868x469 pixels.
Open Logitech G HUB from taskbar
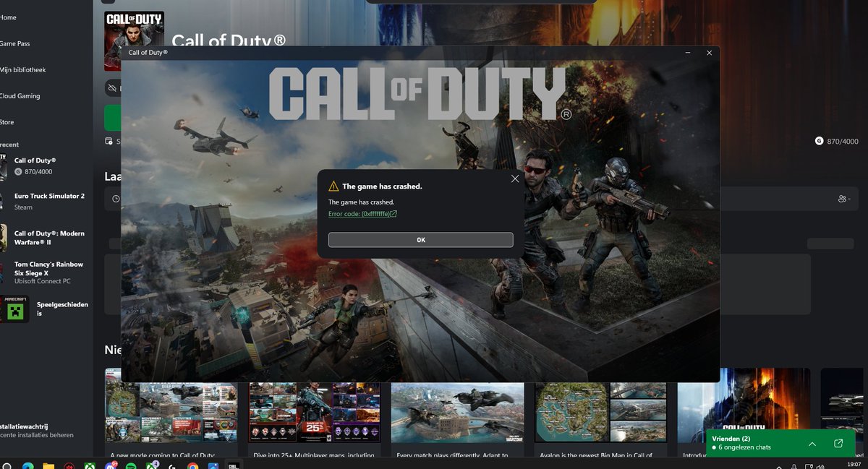pyautogui.click(x=171, y=465)
